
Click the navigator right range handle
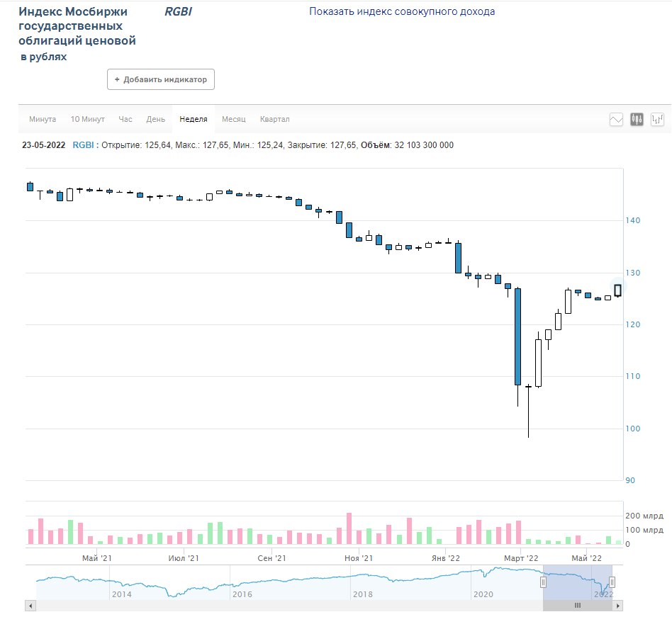[612, 582]
